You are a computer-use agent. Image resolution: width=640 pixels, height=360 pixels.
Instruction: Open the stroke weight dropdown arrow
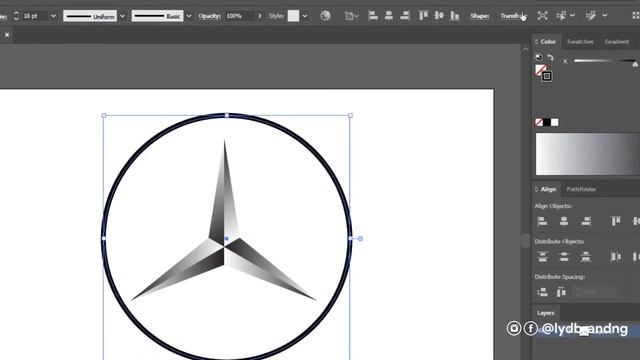pos(53,16)
